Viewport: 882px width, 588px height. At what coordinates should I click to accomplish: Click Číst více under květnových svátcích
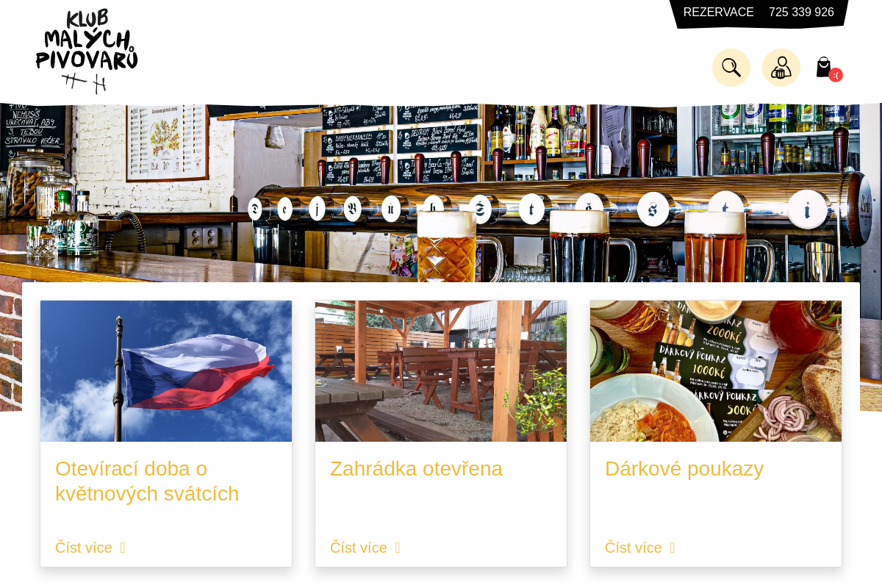84,548
